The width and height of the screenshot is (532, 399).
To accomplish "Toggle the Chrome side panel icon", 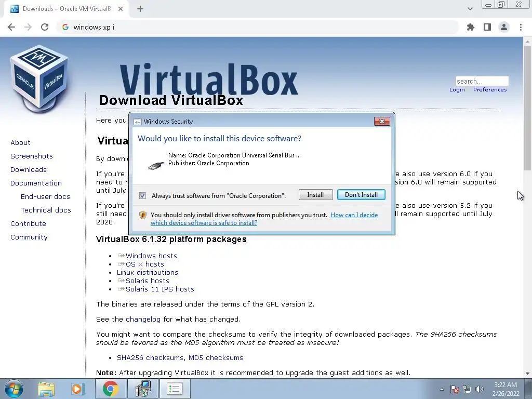I will 487,27.
